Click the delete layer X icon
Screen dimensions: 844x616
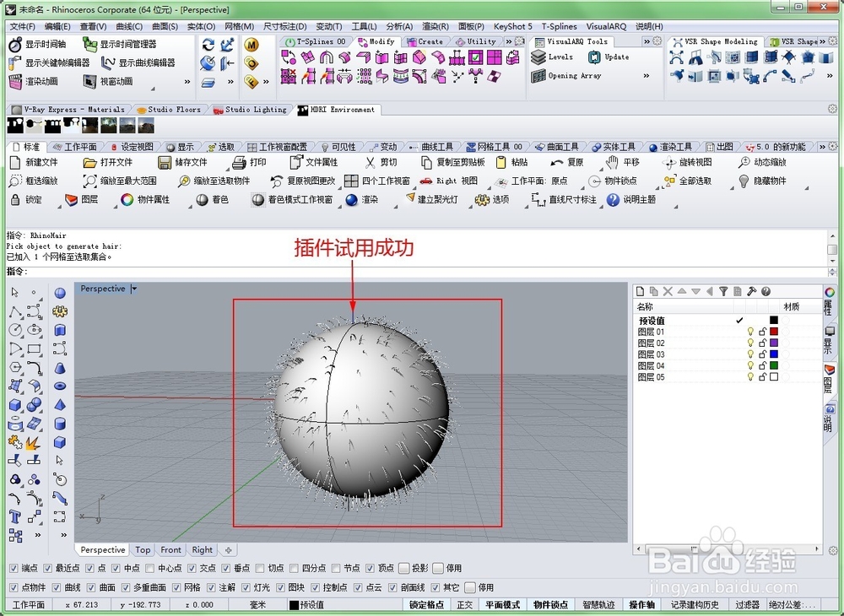pyautogui.click(x=668, y=291)
